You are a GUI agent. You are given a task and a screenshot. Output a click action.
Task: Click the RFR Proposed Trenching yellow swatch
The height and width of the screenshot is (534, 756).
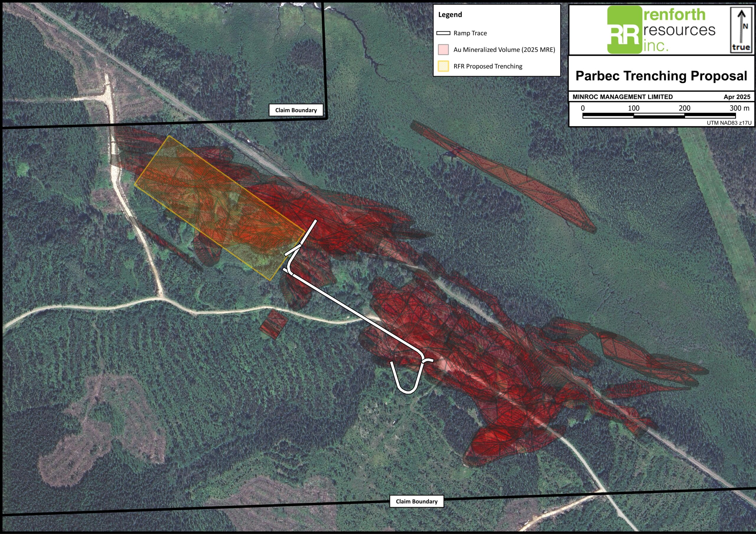(x=443, y=66)
